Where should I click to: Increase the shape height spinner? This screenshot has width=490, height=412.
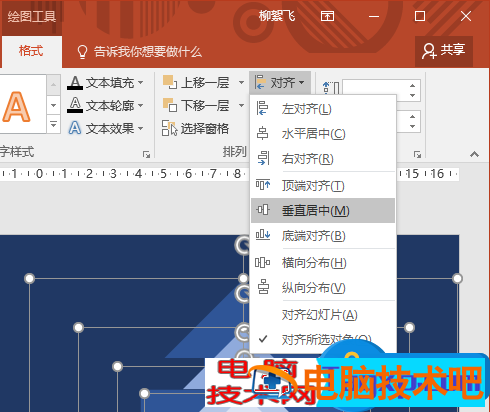(x=413, y=86)
